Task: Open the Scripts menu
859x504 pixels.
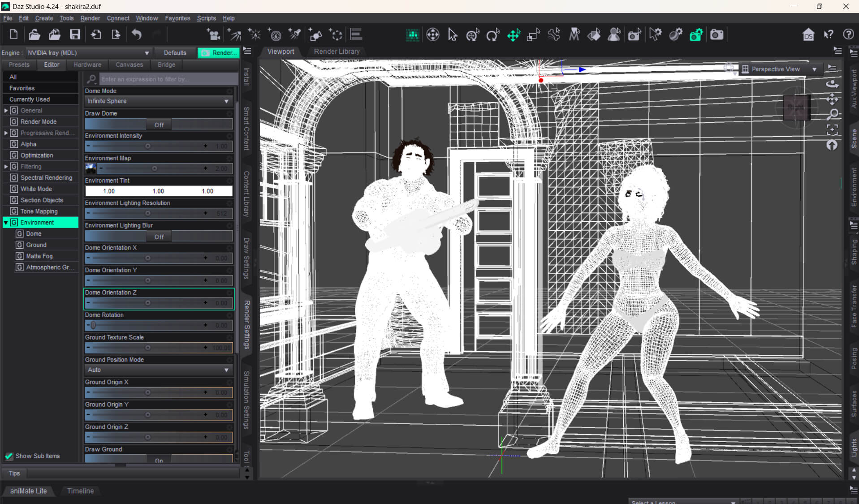Action: (206, 18)
